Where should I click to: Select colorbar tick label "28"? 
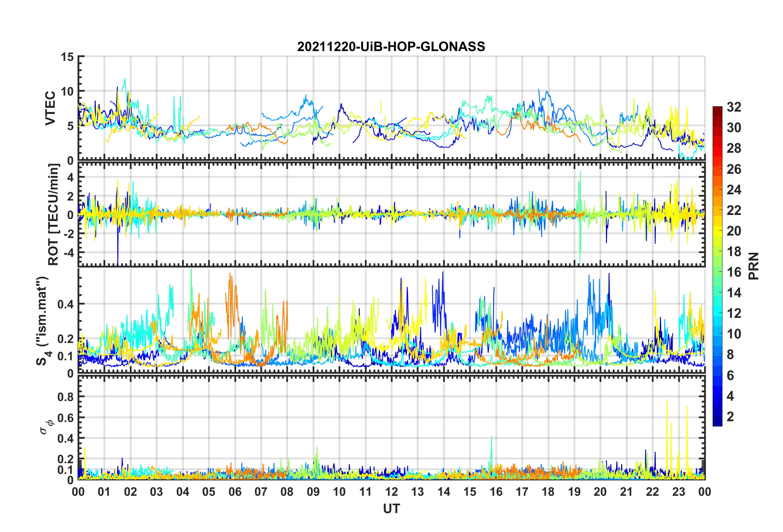click(x=734, y=148)
